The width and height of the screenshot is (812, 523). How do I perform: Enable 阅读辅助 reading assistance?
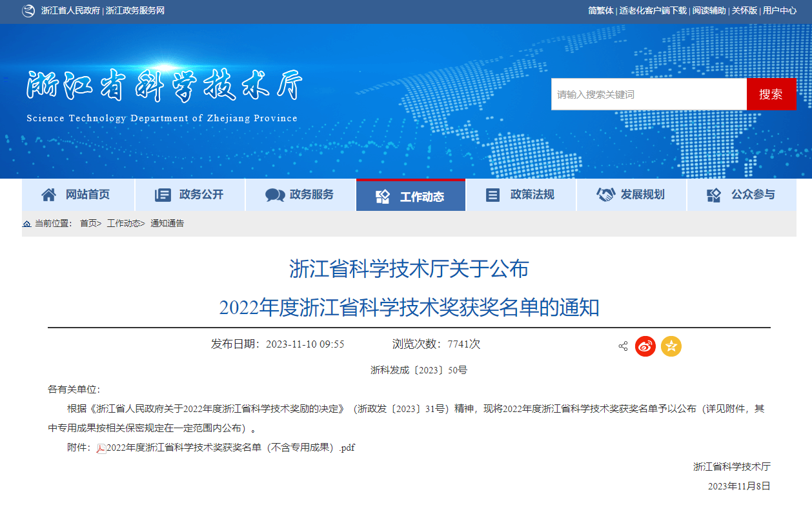click(709, 11)
